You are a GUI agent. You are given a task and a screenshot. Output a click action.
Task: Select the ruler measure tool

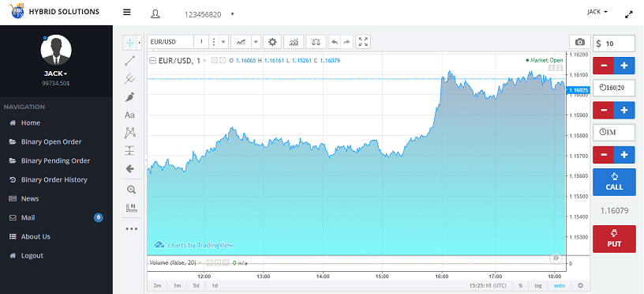[132, 208]
